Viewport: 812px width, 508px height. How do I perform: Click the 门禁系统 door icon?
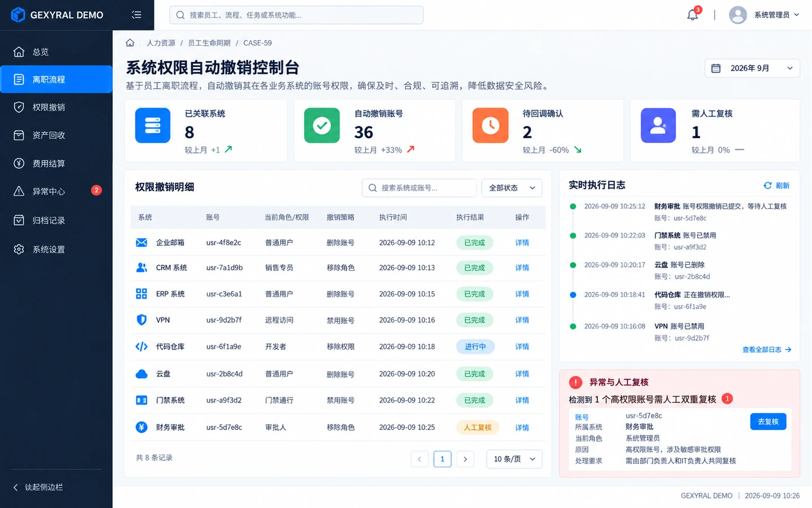[142, 400]
